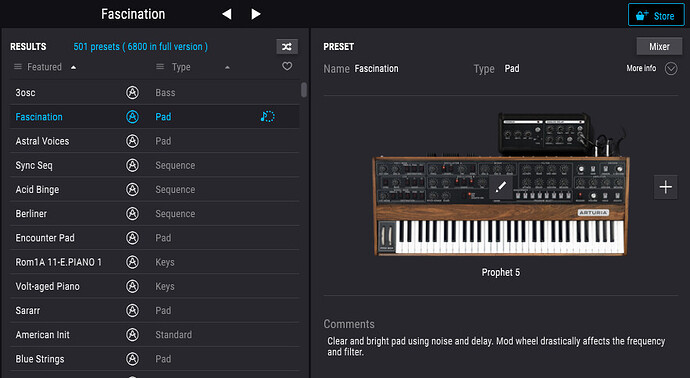690x378 pixels.
Task: Click Arturia icon next to Sararr
Action: tap(132, 310)
